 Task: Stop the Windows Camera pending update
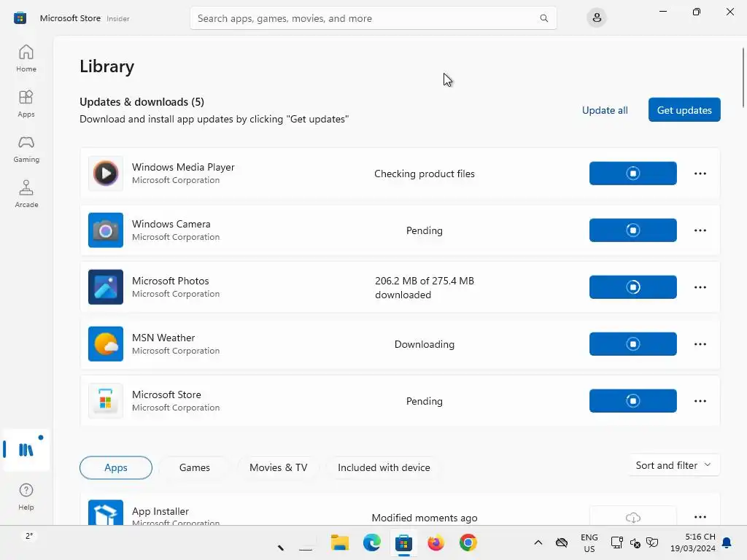coord(632,230)
